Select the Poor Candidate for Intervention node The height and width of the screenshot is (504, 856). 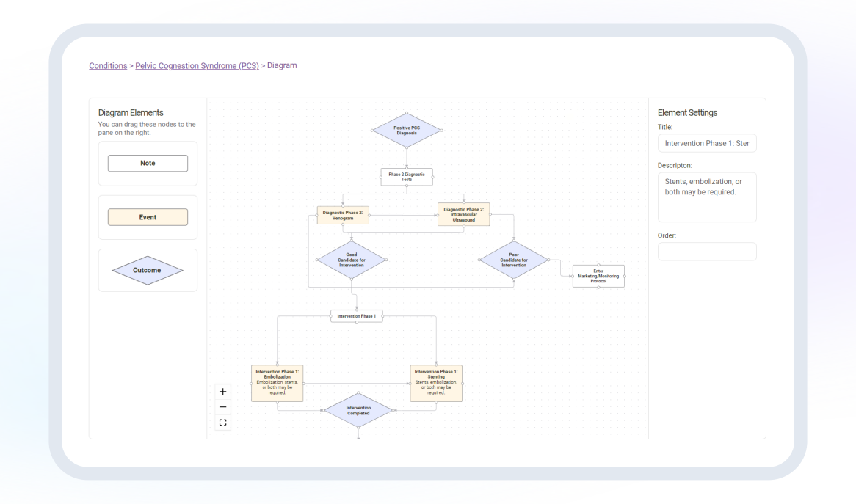513,260
